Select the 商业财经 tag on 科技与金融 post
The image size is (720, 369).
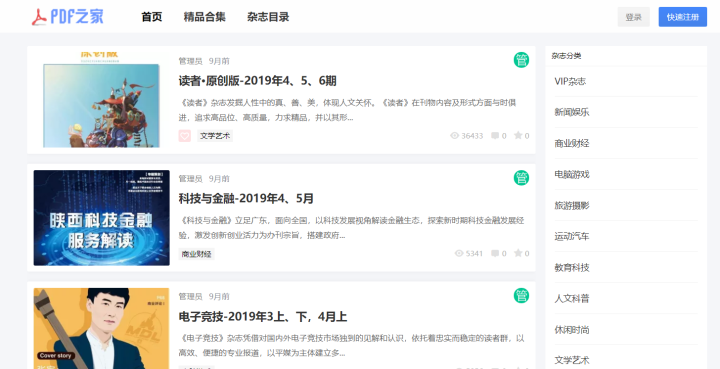pos(197,254)
